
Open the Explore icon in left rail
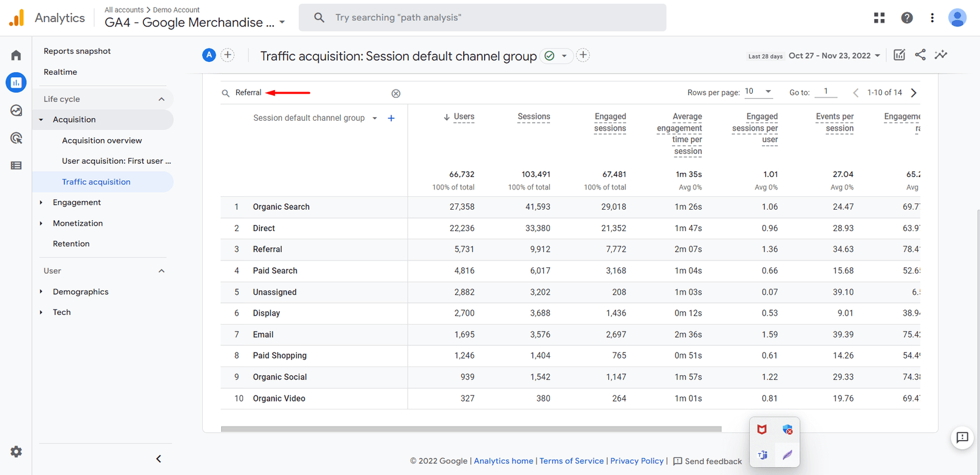(x=16, y=110)
